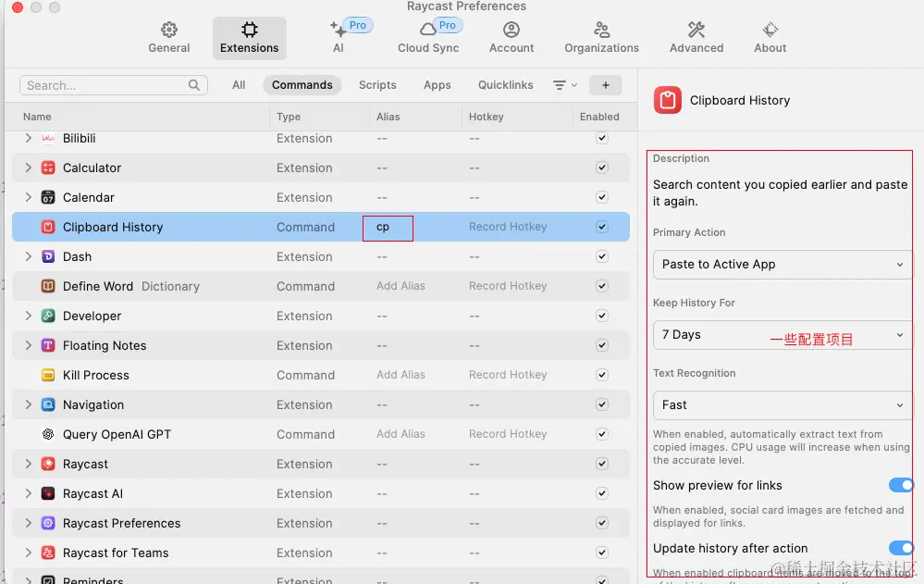924x584 pixels.
Task: Record Hotkey for Query OpenAI GPT
Action: coord(508,434)
